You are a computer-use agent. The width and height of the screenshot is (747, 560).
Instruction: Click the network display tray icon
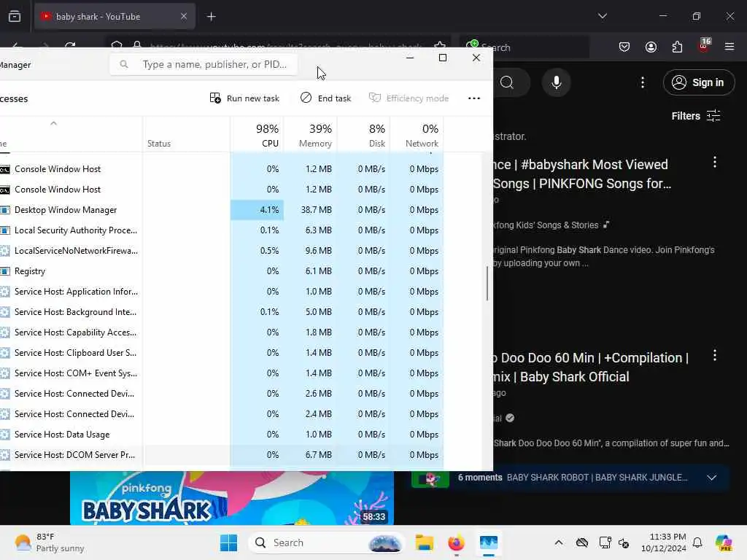click(x=605, y=542)
